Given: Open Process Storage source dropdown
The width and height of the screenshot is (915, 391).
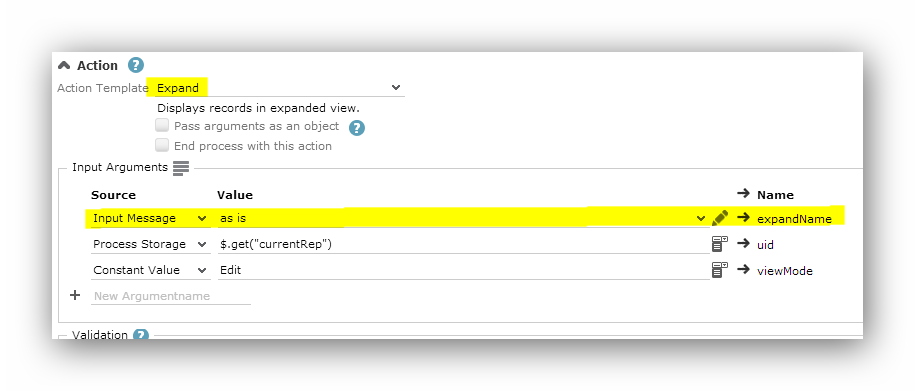Looking at the screenshot, I should point(151,245).
